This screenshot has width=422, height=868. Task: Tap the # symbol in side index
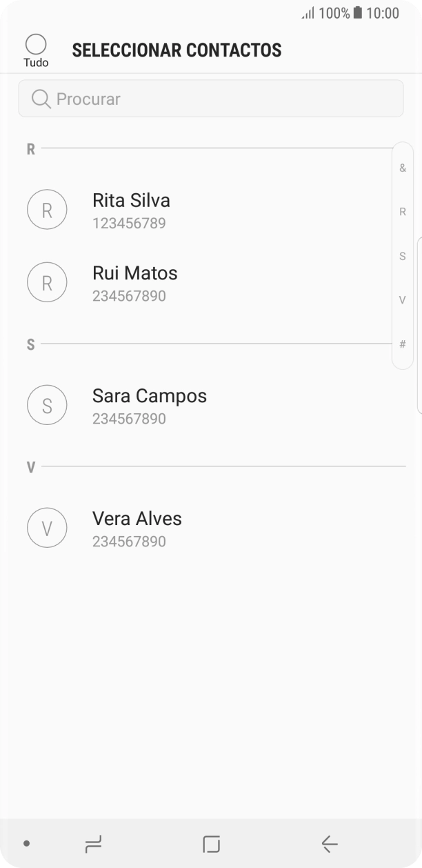point(402,344)
